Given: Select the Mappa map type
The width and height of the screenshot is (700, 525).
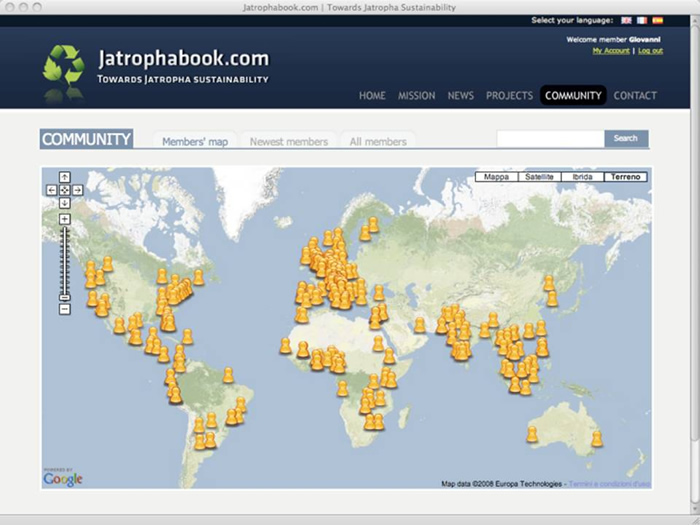Looking at the screenshot, I should click(x=496, y=177).
